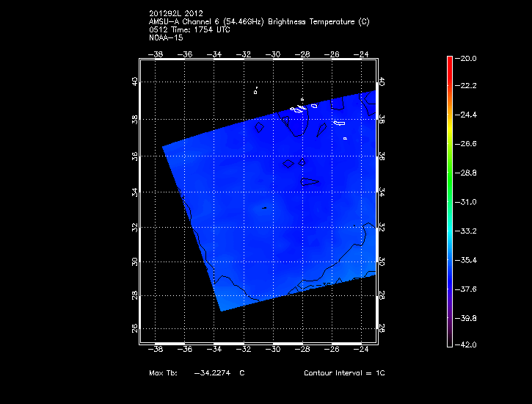
Task: Click the color bar at the -31.0 green level
Action: tap(449, 202)
